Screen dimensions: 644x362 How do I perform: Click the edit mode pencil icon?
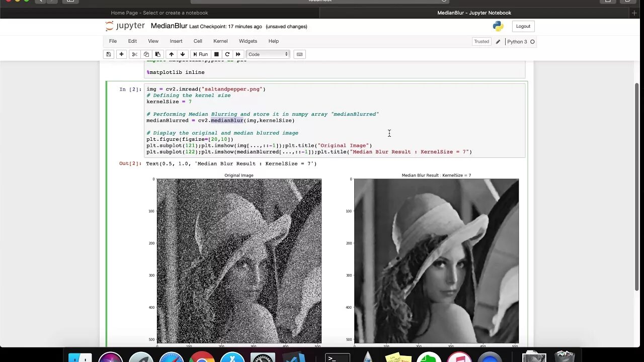(x=498, y=42)
